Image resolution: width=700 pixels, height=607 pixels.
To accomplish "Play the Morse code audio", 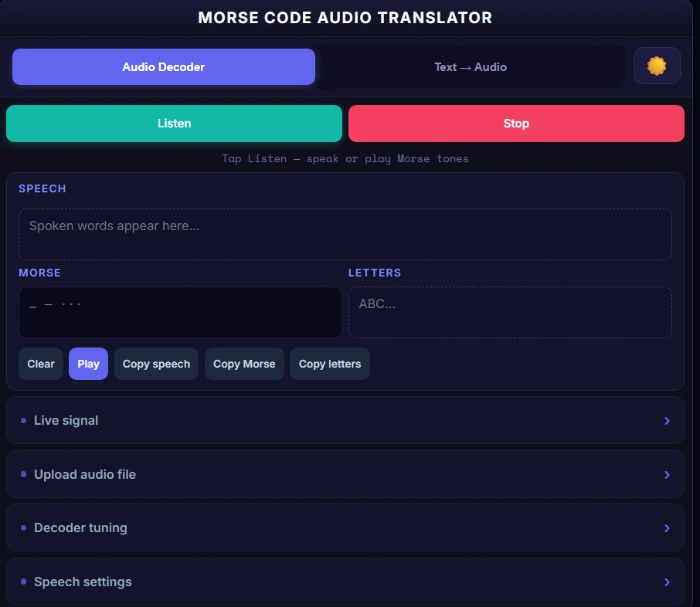I will 88,364.
